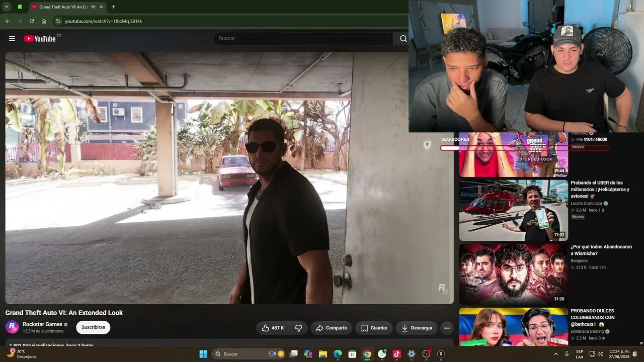Subscribe with the Suscribirse button
644x362 pixels.
click(93, 327)
